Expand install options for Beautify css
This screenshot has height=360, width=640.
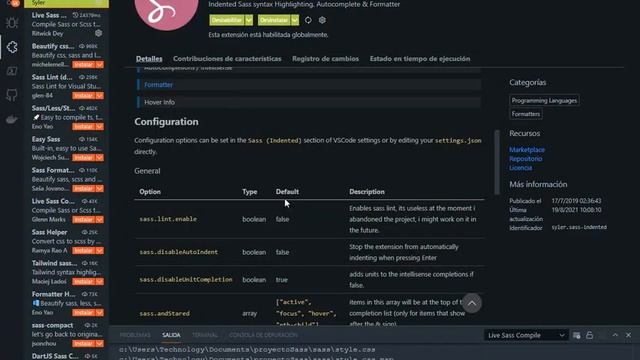(100, 64)
